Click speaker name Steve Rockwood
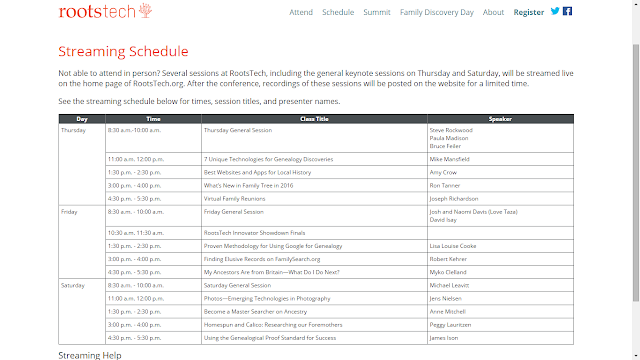This screenshot has height=360, width=640. click(451, 130)
